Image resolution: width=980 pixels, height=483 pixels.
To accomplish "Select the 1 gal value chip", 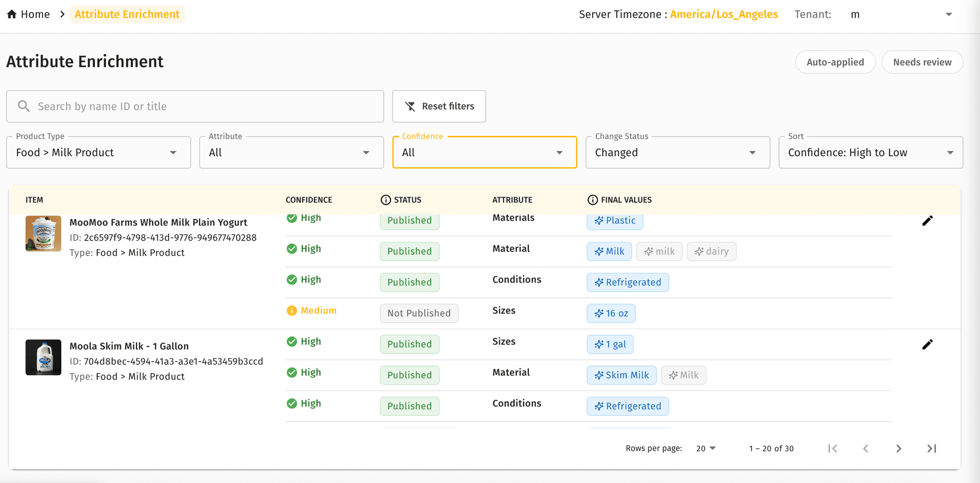I will pos(610,344).
